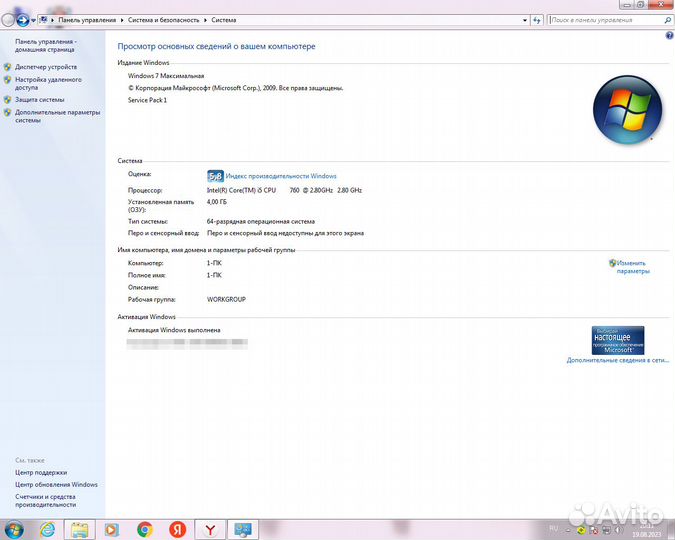Select Control Panel System window in taskbar

(x=243, y=530)
